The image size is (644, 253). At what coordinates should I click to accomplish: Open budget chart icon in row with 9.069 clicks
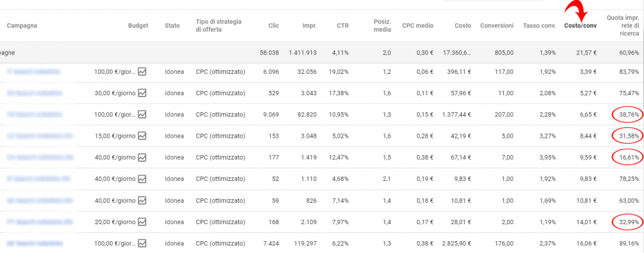tap(142, 115)
